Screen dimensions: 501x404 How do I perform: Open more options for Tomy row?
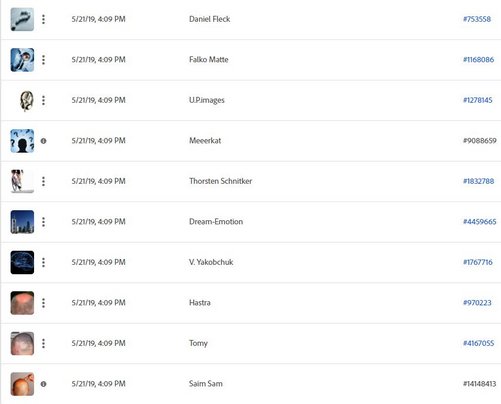pyautogui.click(x=43, y=343)
